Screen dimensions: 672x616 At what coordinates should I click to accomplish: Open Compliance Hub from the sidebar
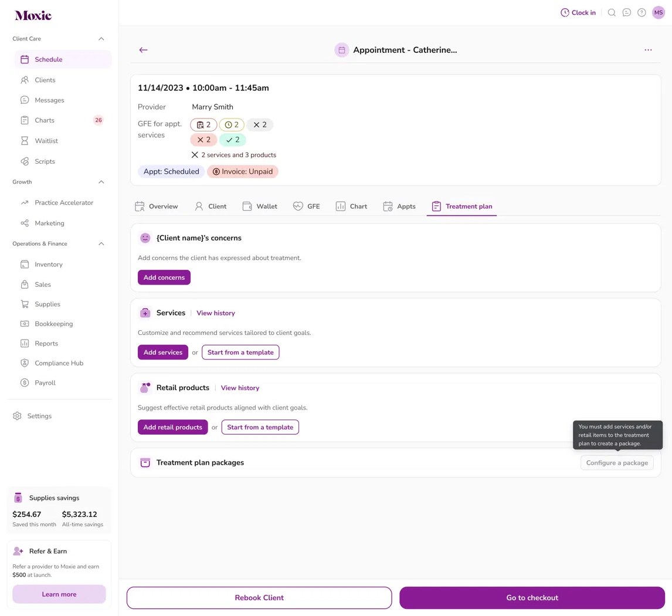point(59,363)
